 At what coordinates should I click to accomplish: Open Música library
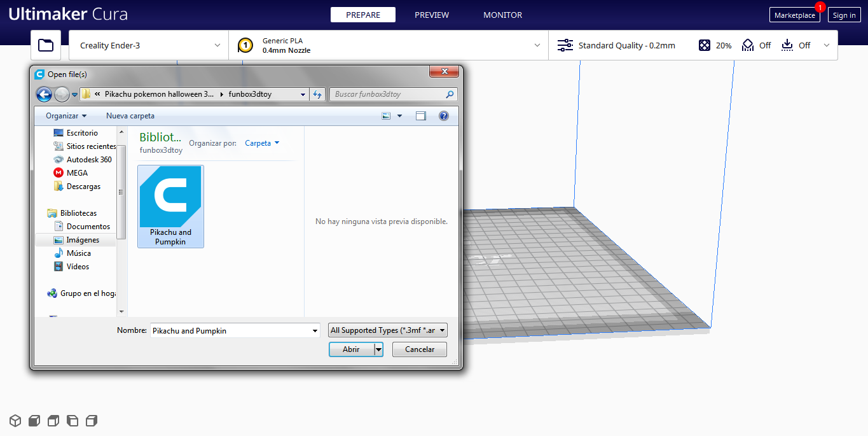(x=78, y=253)
